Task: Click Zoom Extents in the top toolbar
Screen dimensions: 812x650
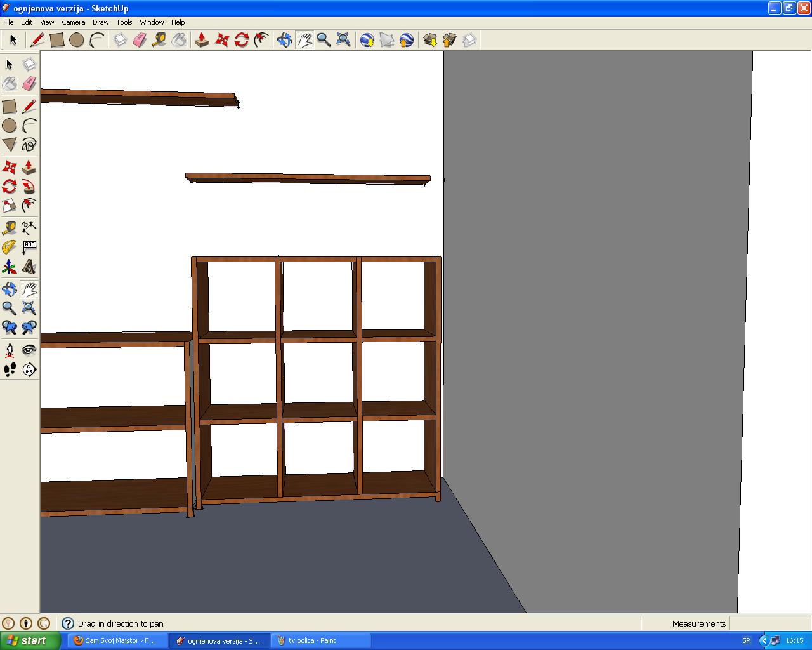Action: pos(343,40)
